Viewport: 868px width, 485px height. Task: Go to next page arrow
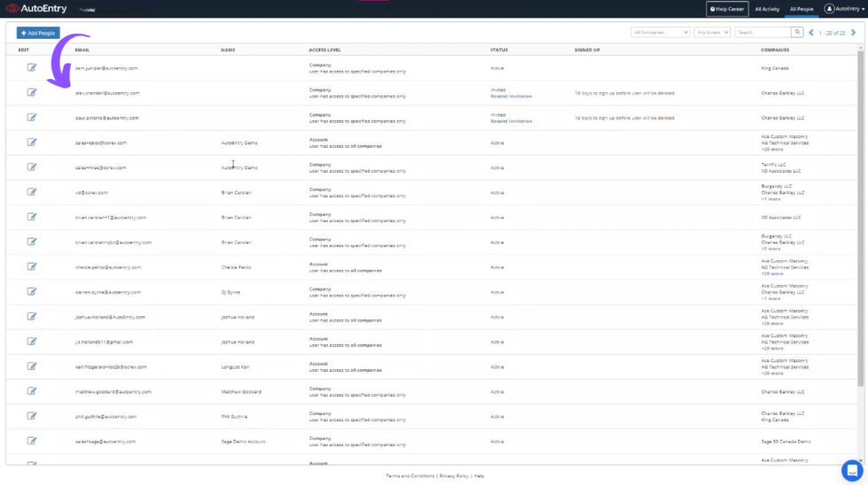854,33
